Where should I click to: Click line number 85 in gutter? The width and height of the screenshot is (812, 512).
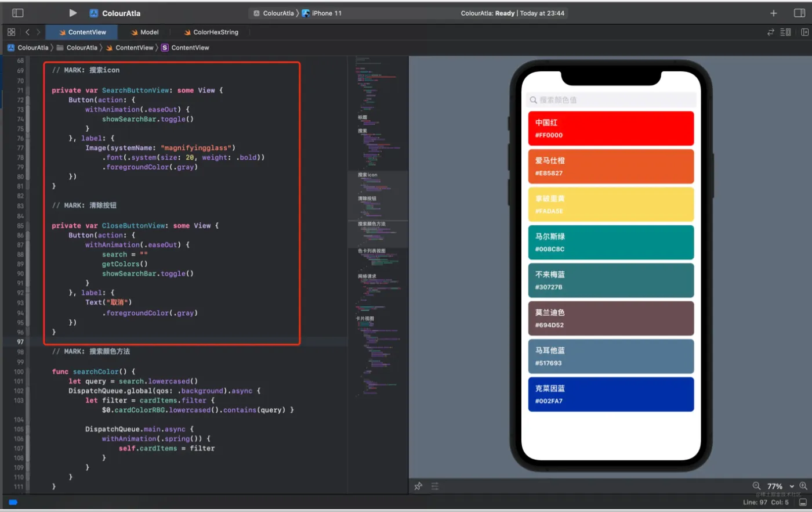(x=20, y=226)
